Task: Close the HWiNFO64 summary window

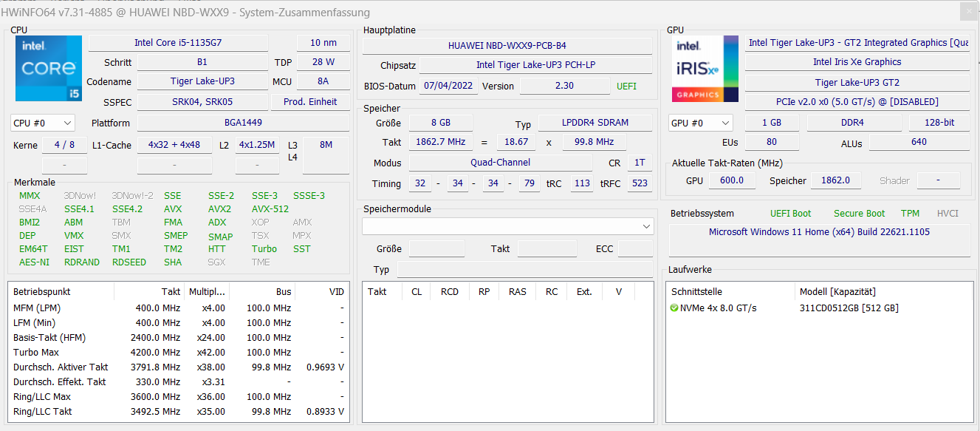Action: [x=967, y=13]
